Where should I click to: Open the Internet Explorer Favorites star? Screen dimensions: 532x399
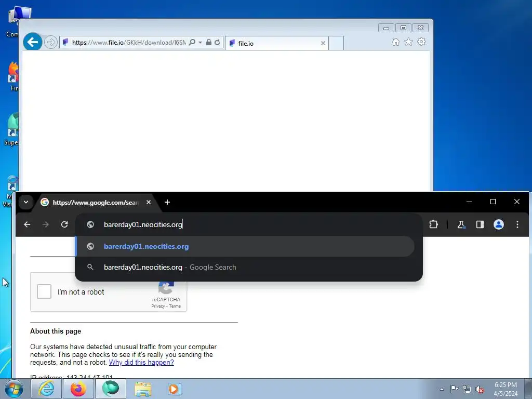click(x=408, y=42)
